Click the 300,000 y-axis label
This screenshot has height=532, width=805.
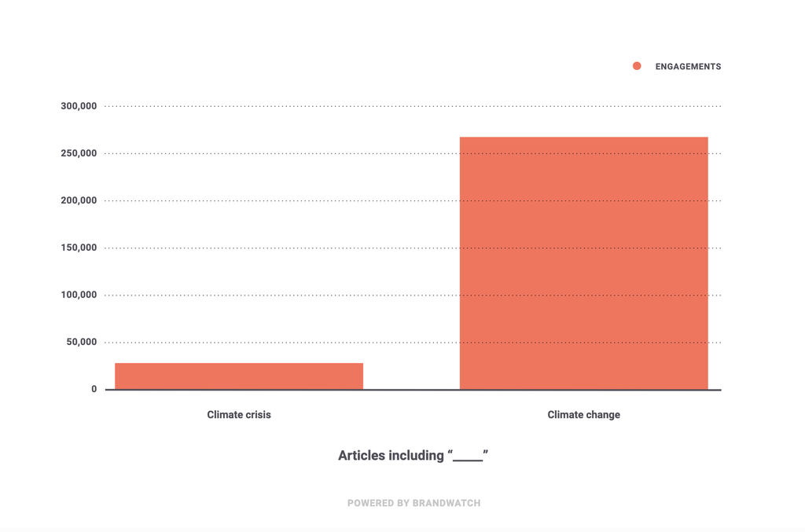[x=79, y=106]
